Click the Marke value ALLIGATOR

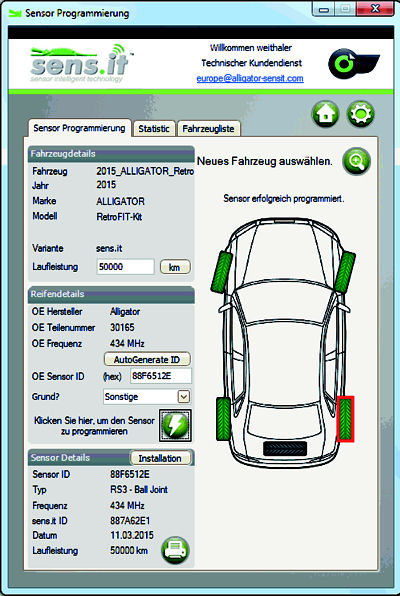120,201
